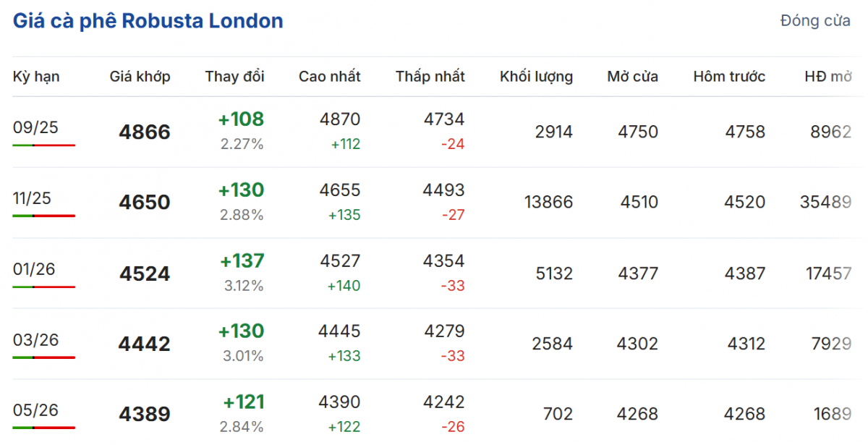Screen dimensions: 868x445
Task: Select the Cao nhất column header
Action: tap(329, 76)
